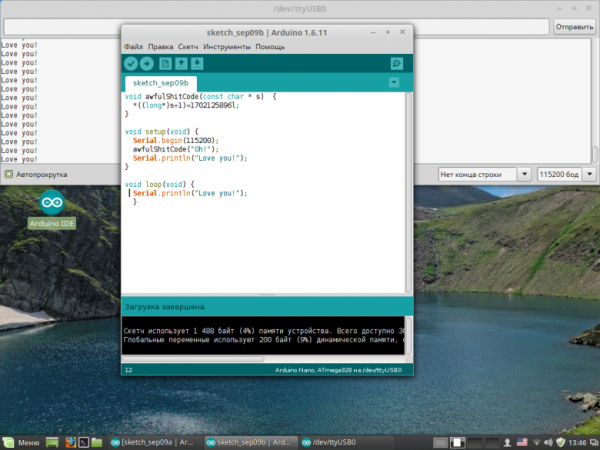Click the display icon at tray's far right
This screenshot has width=600, height=450.
tap(594, 443)
